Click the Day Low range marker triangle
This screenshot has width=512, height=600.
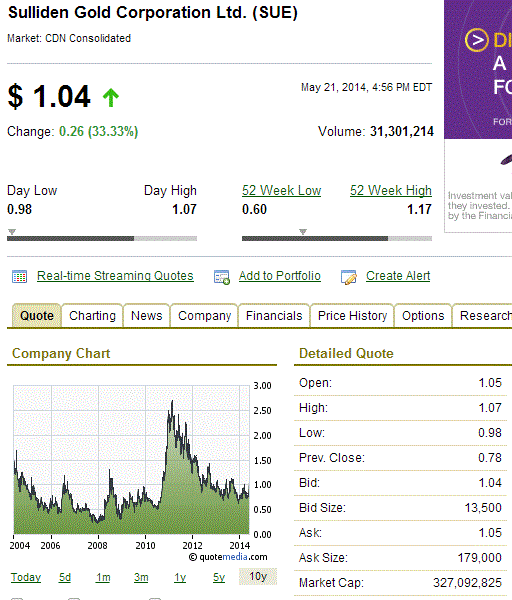(12, 232)
